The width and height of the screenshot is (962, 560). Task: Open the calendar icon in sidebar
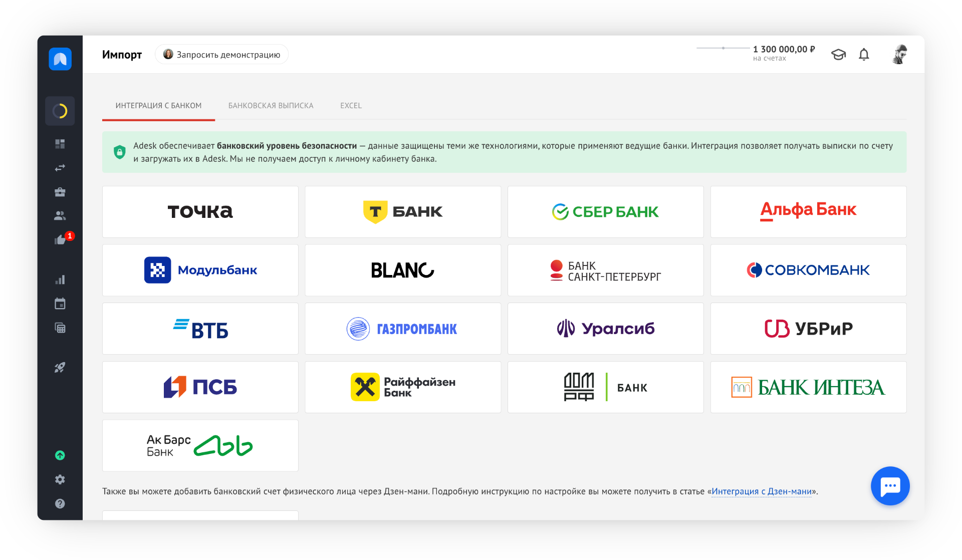(x=60, y=304)
